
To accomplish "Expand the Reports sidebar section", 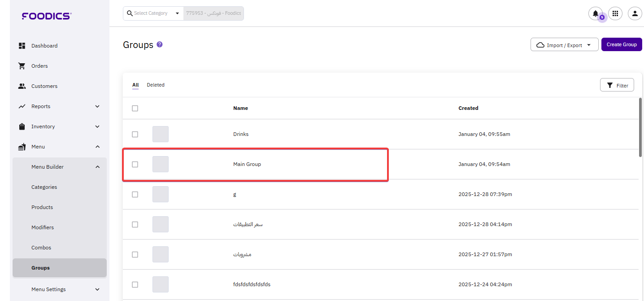I will pyautogui.click(x=97, y=106).
